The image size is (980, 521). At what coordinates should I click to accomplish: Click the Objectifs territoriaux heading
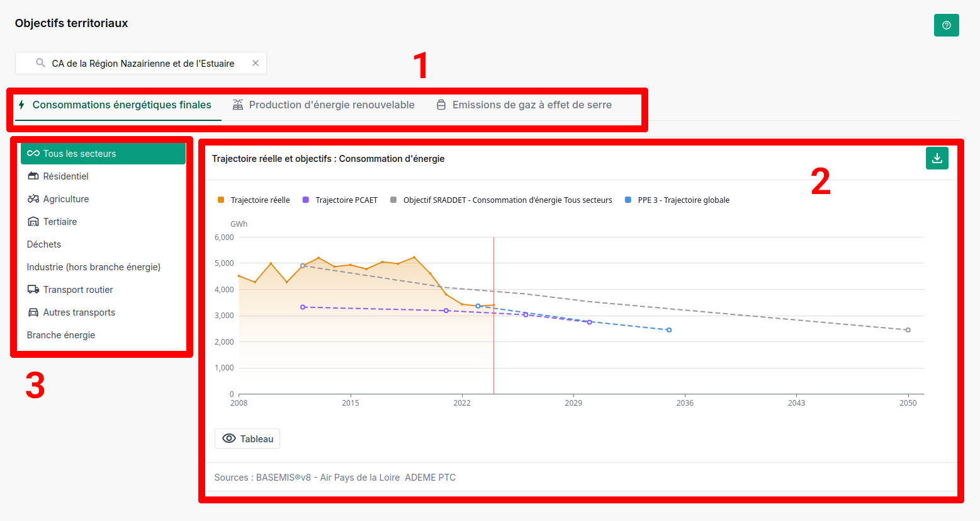[x=71, y=23]
